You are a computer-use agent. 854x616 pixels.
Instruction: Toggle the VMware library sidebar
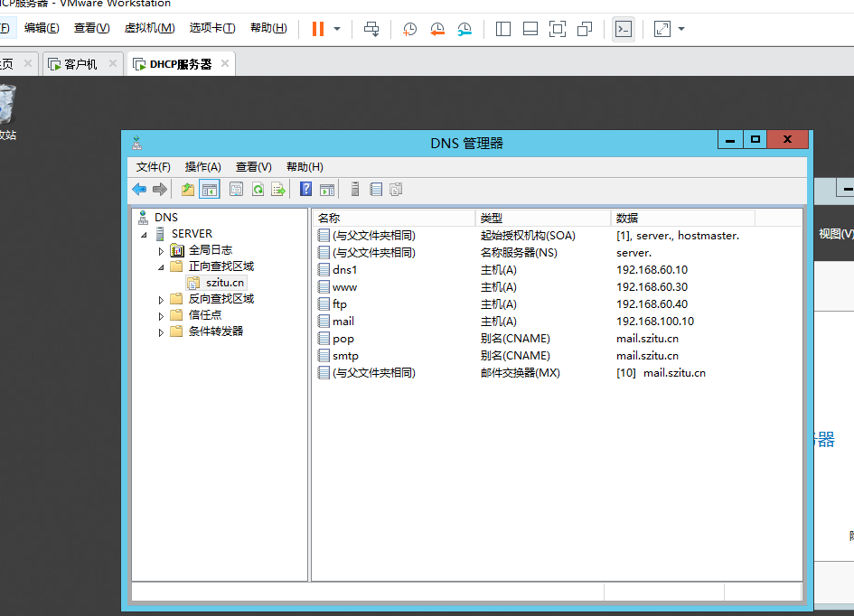(502, 28)
